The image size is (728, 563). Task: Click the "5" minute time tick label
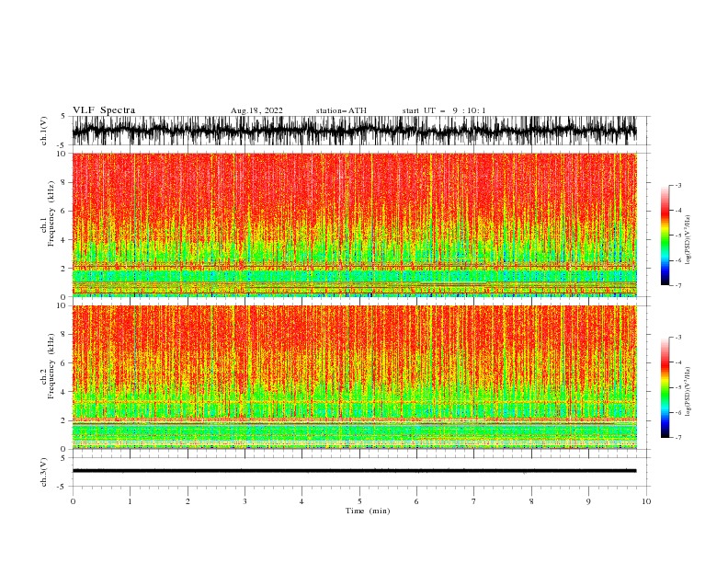pos(359,501)
